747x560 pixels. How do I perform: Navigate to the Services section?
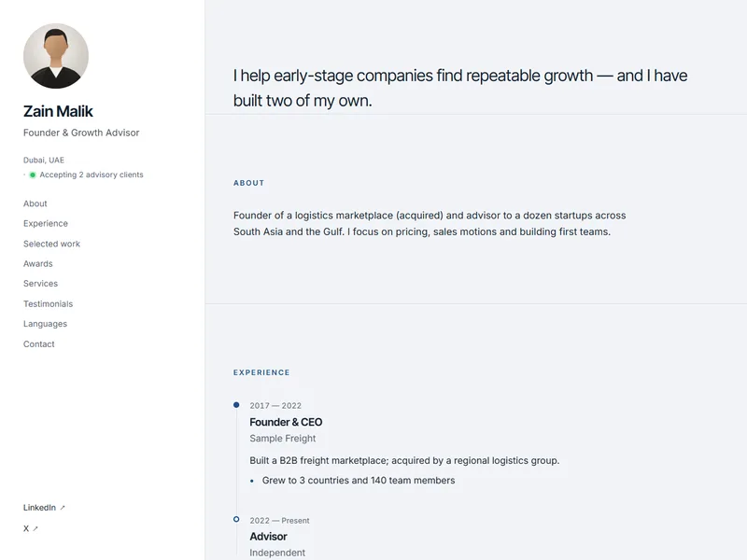40,284
